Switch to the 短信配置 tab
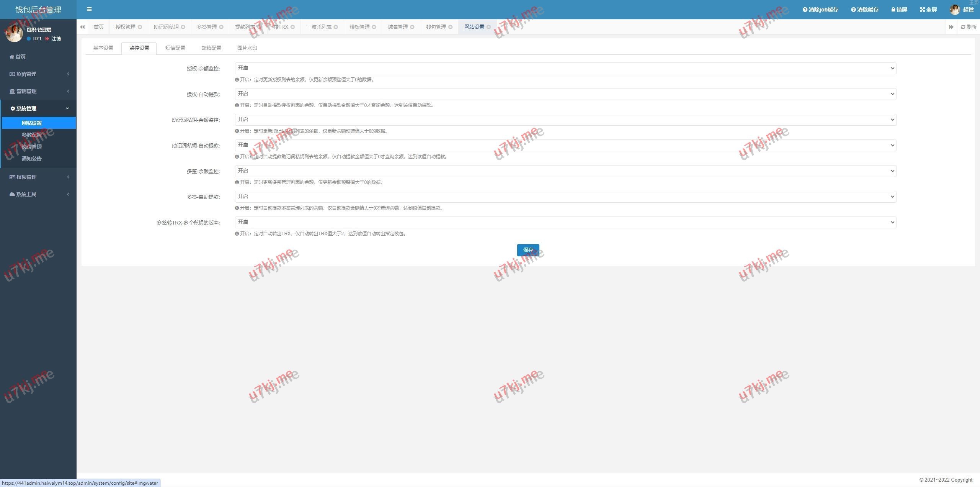 coord(175,48)
